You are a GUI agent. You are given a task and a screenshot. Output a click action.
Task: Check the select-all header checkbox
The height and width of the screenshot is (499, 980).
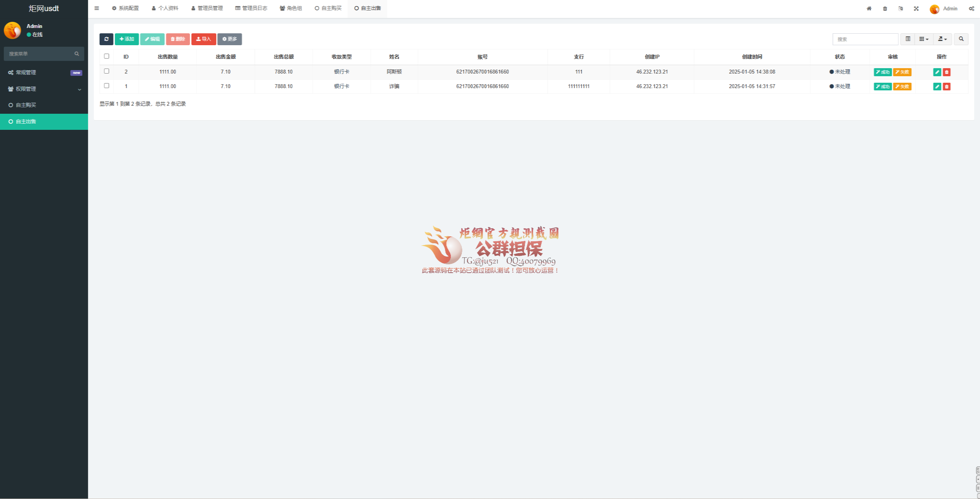tap(106, 56)
